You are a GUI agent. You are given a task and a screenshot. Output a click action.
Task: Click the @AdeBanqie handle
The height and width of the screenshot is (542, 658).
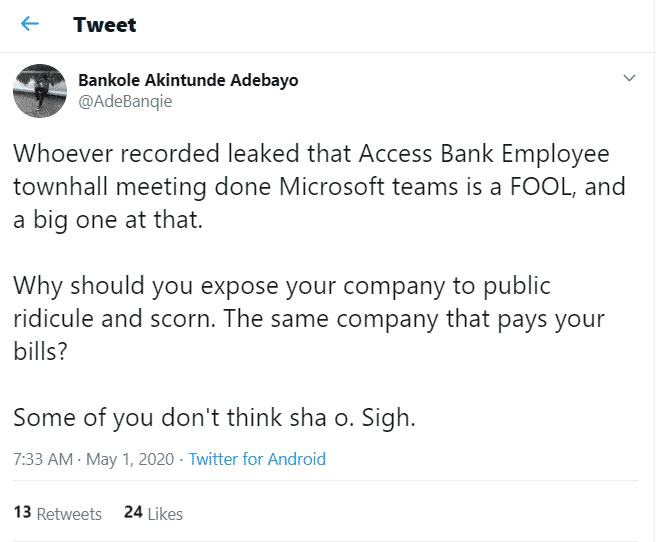coord(124,101)
